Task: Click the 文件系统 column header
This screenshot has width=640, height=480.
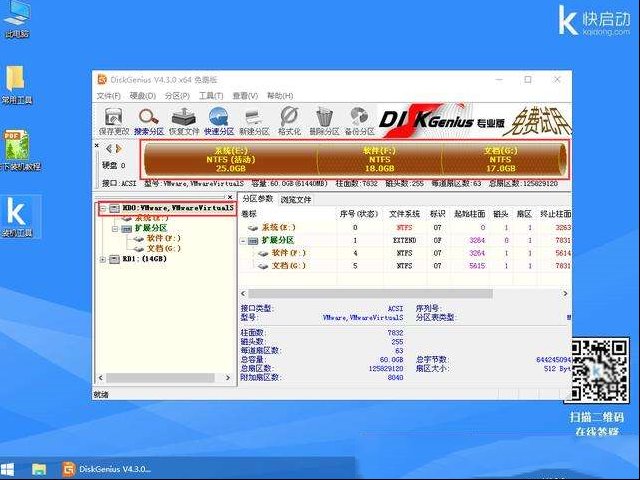Action: pos(404,213)
